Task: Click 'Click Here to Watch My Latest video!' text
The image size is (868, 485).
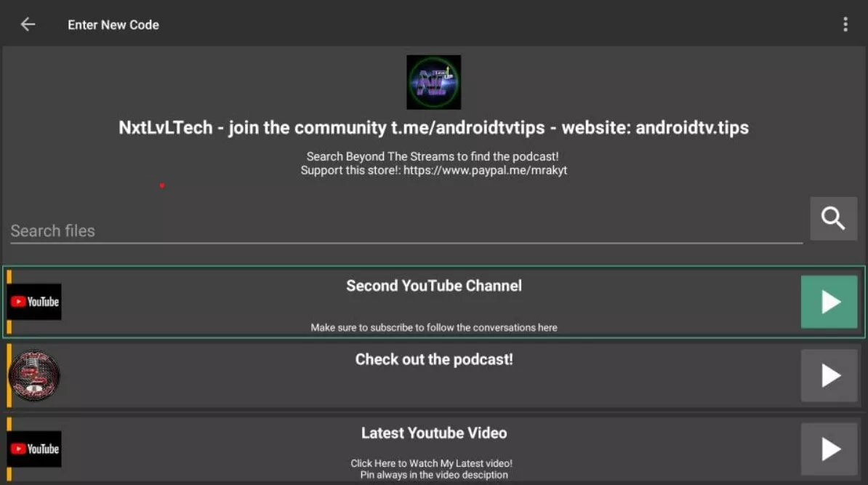Action: tap(431, 463)
